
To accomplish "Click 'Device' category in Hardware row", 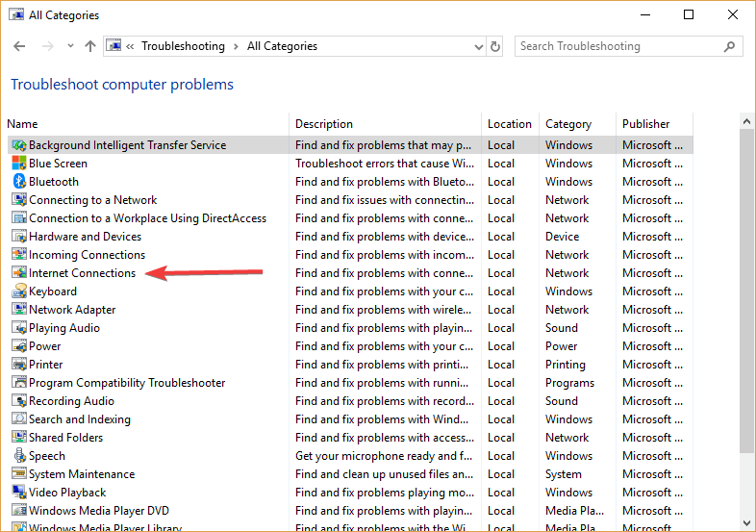I will (562, 237).
